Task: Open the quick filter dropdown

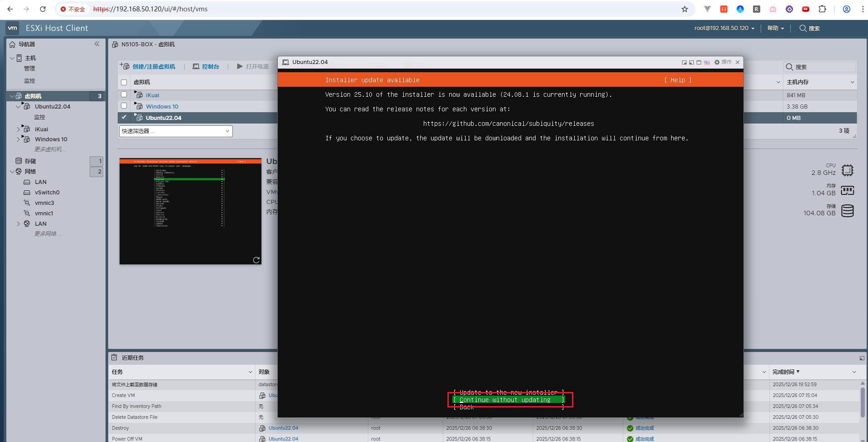Action: click(176, 131)
